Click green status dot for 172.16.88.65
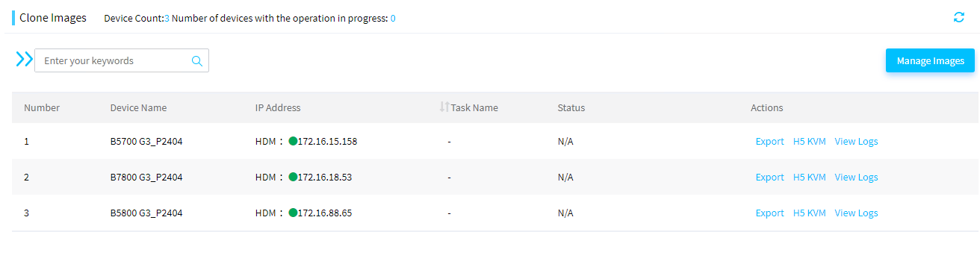 pos(293,213)
